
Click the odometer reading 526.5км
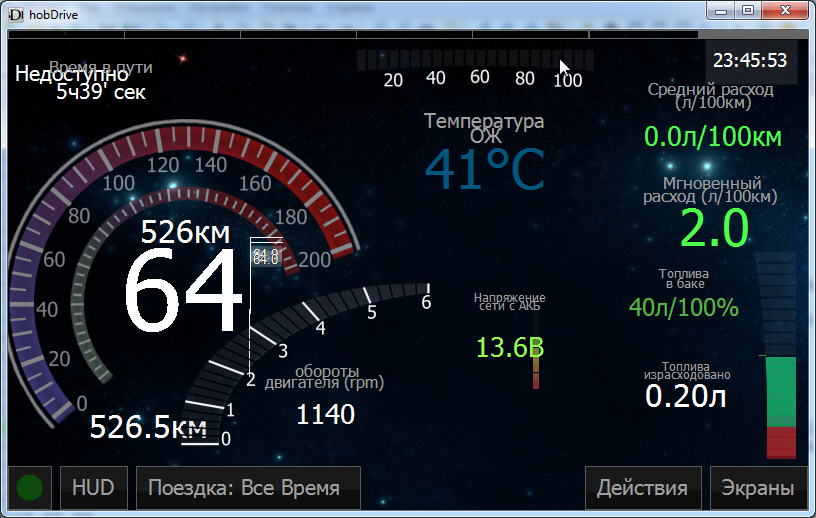[148, 427]
